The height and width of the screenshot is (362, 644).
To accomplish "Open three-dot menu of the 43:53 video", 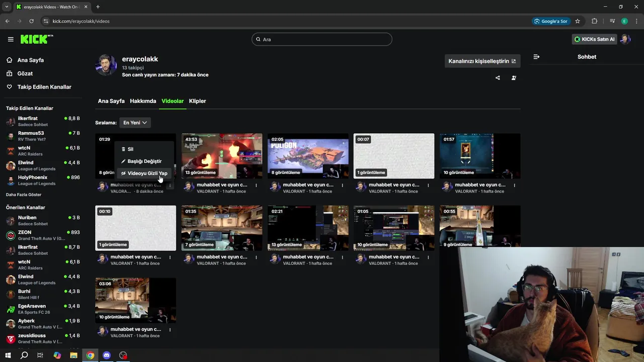I will pos(256,185).
